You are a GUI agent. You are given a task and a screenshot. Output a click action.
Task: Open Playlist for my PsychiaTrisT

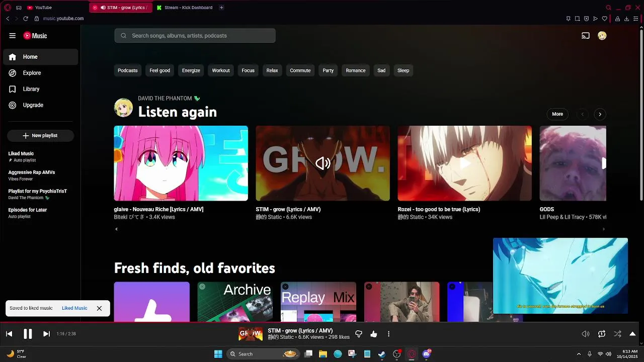(x=40, y=194)
